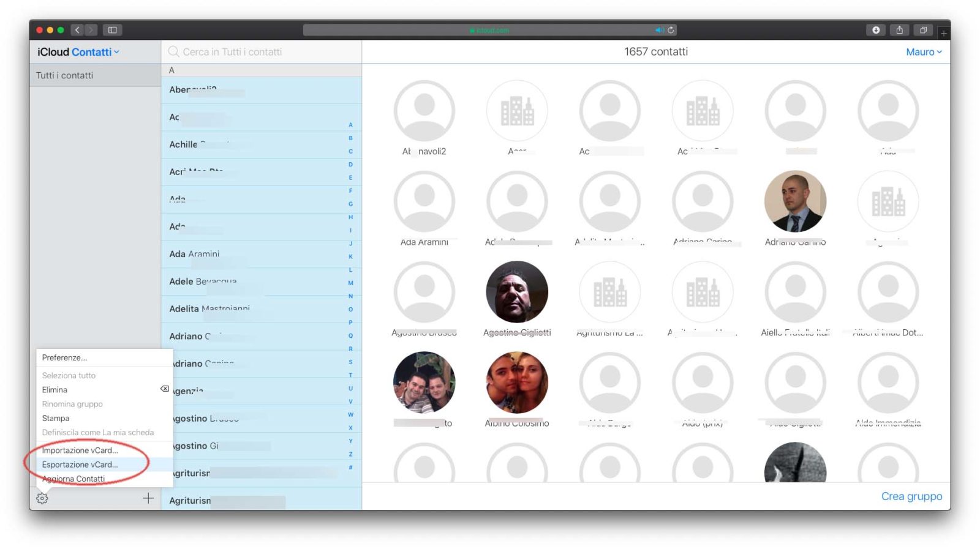The image size is (980, 549).
Task: Choose Elimina in the menu
Action: coord(55,390)
